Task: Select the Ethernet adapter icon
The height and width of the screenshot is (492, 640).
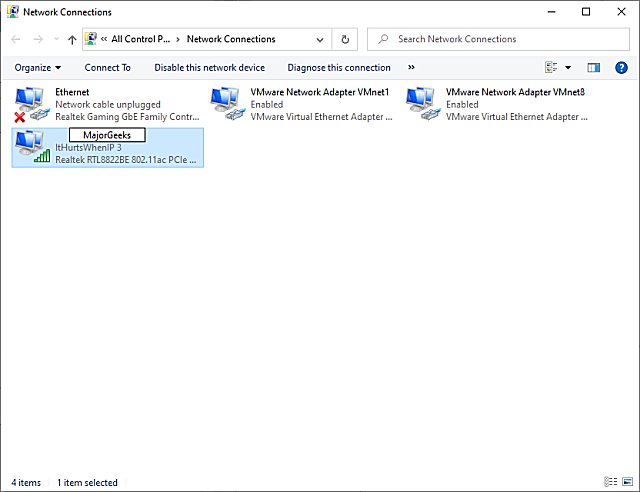Action: coord(31,105)
